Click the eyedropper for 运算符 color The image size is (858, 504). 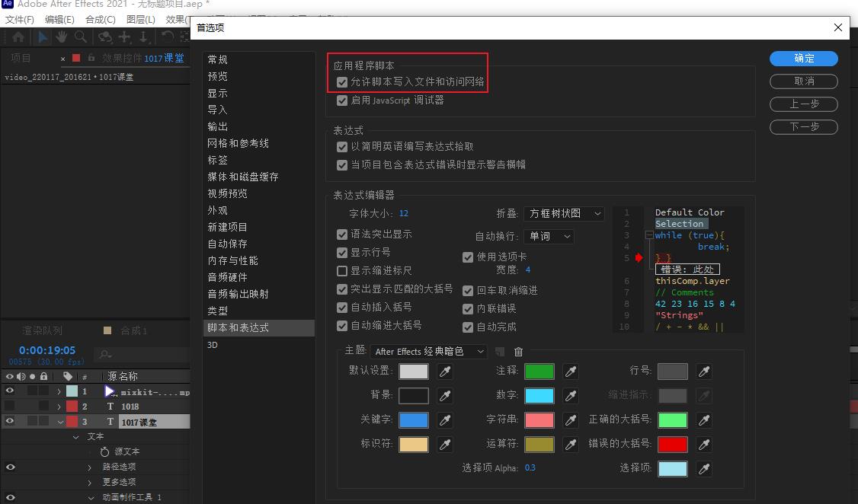[570, 445]
